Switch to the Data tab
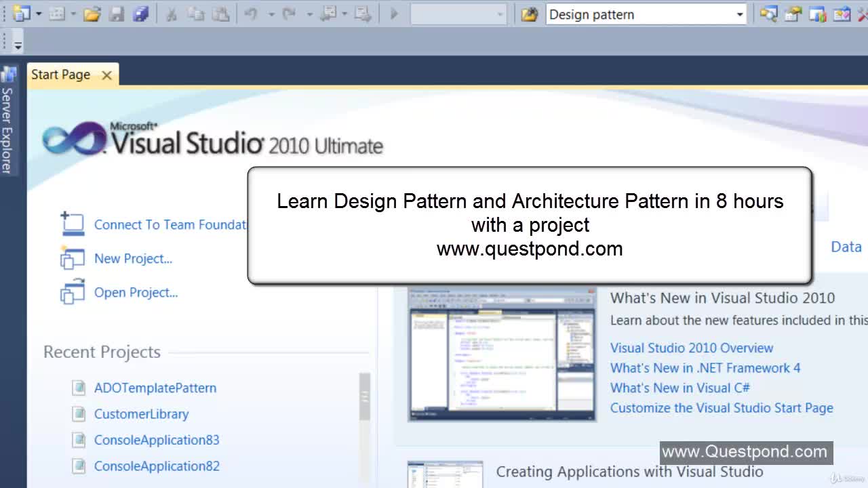 click(846, 247)
